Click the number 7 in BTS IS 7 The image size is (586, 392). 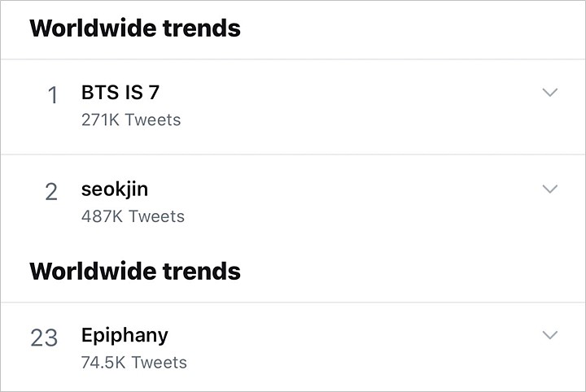click(x=153, y=94)
